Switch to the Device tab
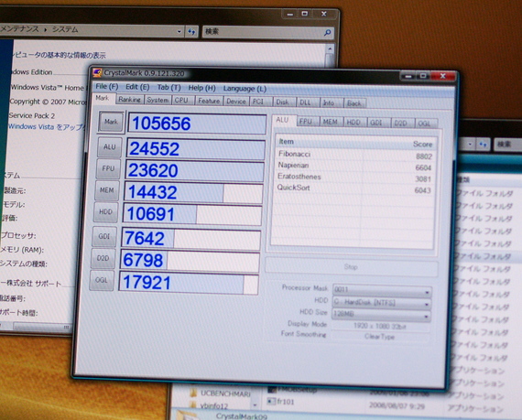The width and height of the screenshot is (522, 420). (236, 102)
